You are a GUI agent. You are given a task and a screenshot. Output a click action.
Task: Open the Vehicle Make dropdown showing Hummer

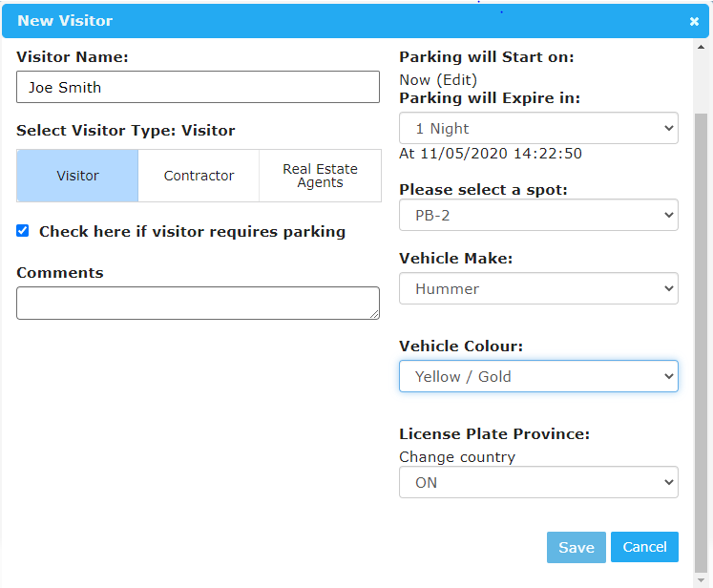point(538,288)
